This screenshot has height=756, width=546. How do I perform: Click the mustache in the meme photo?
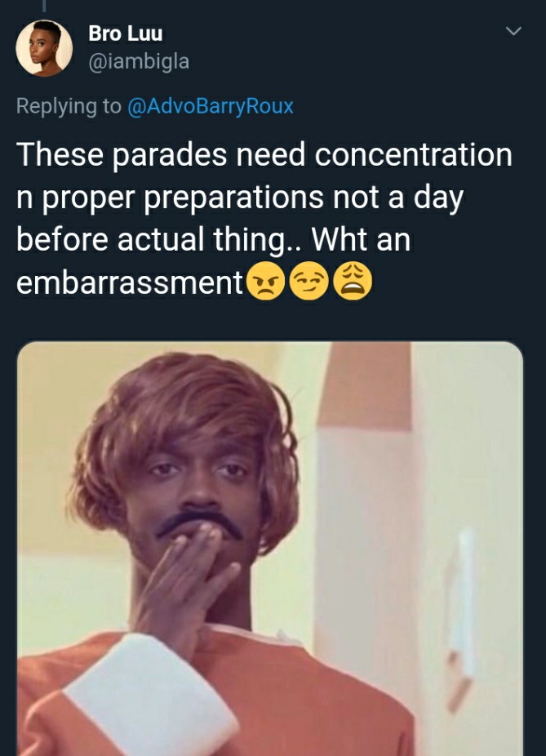(199, 525)
